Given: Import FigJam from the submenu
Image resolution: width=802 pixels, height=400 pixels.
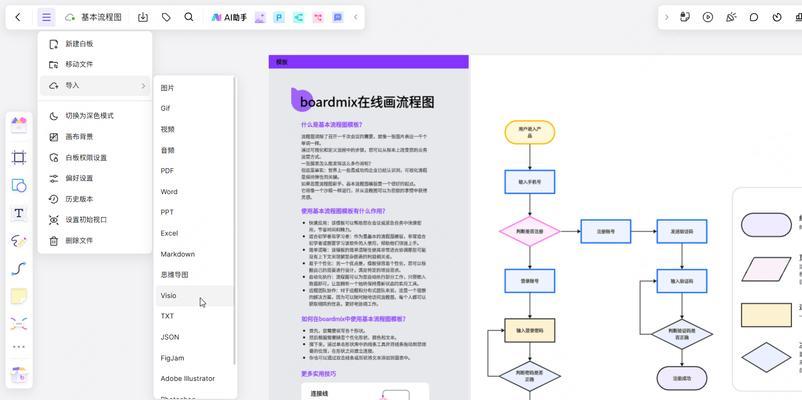Looking at the screenshot, I should tap(194, 358).
